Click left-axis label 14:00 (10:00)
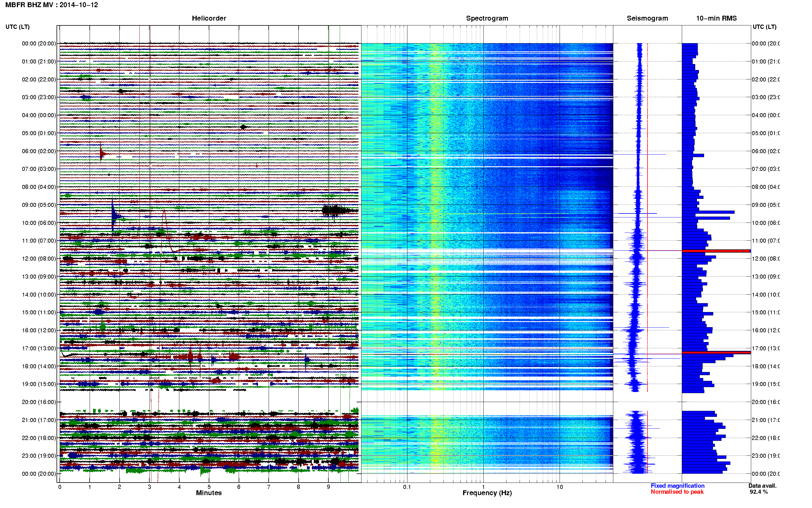Image resolution: width=812 pixels, height=508 pixels. point(39,295)
